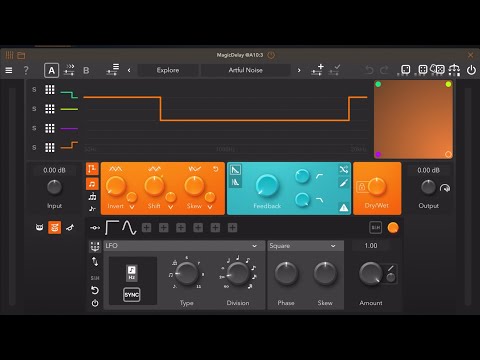This screenshot has height=360, width=480.
Task: Open the Square waveform dropdown
Action: pyautogui.click(x=306, y=246)
